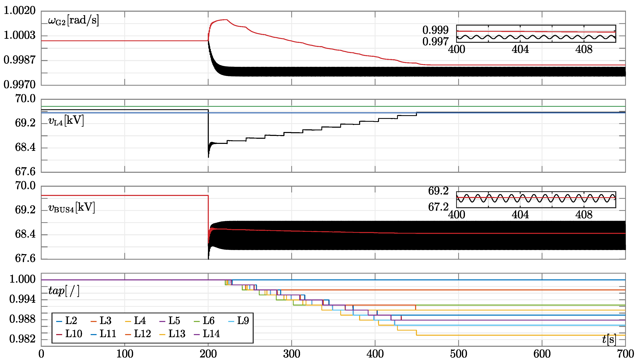
Task: Select the L10 legend entry
Action: point(74,334)
